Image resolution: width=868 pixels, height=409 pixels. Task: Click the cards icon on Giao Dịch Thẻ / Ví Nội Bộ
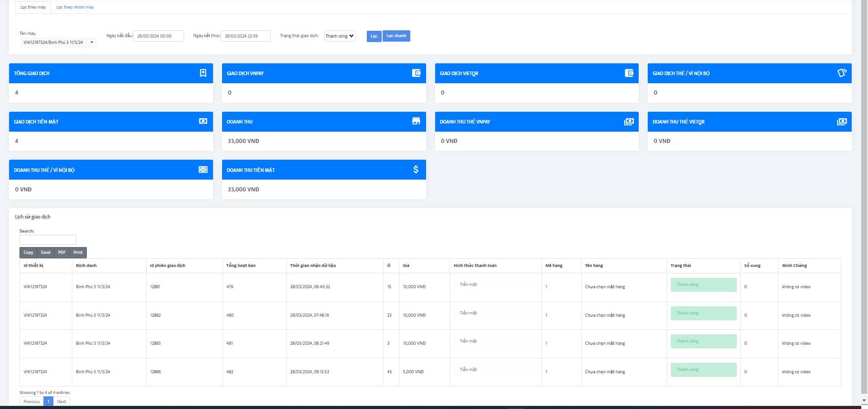point(841,73)
